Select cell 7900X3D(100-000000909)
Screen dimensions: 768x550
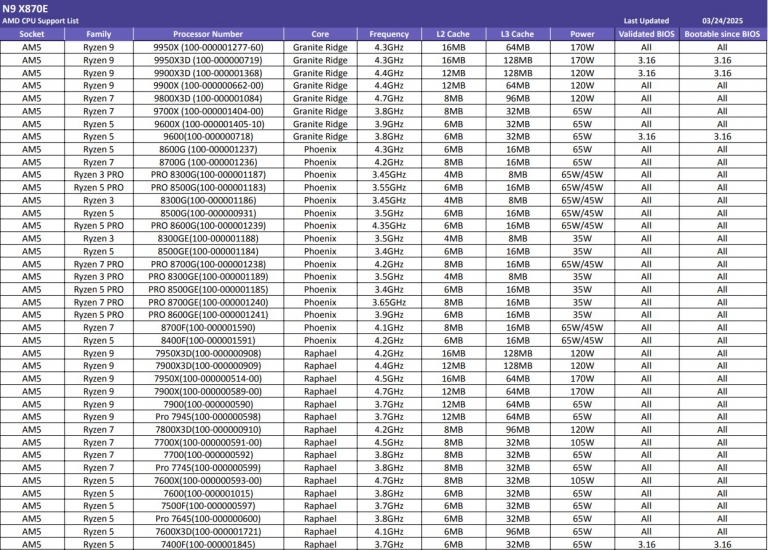[208, 366]
